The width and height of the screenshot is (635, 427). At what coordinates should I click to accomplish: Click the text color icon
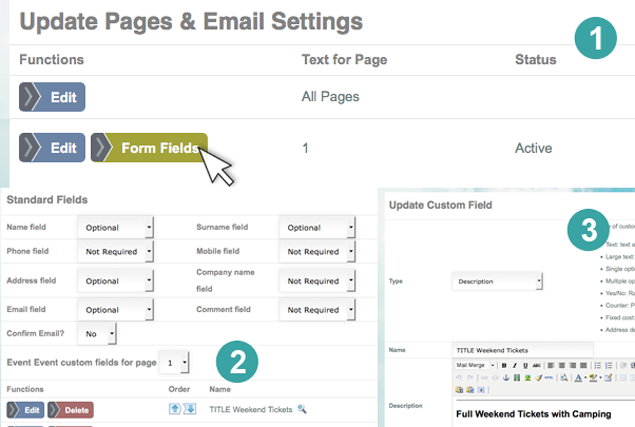click(x=579, y=378)
